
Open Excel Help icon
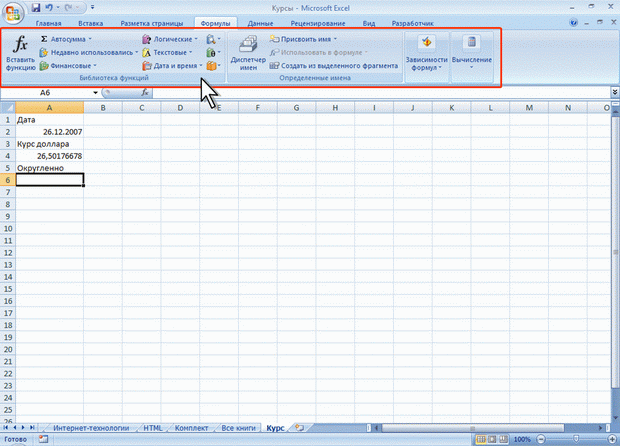(573, 23)
